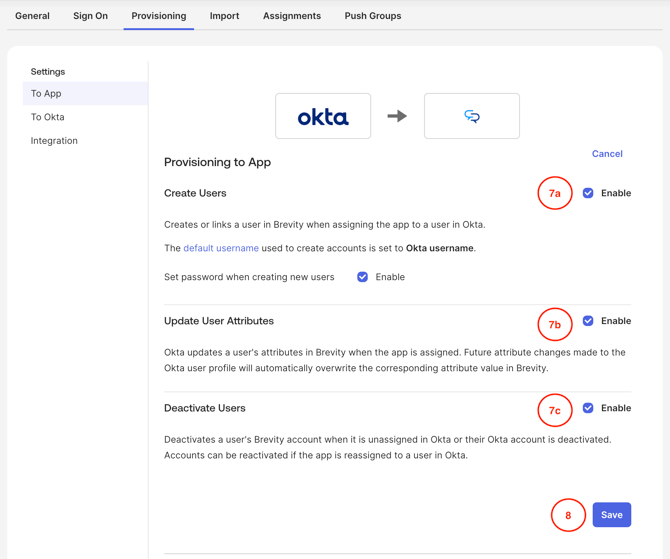Toggle the Create Users Enable checkbox

pos(588,193)
